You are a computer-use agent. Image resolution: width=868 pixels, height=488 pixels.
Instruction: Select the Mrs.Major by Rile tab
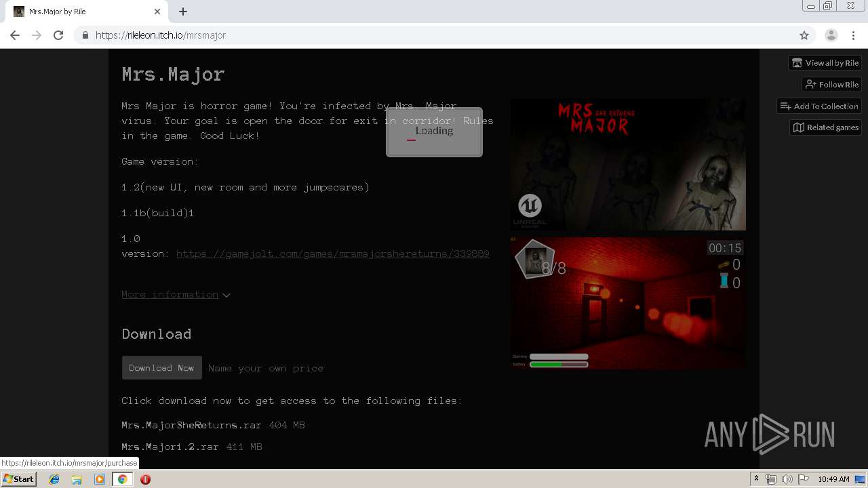87,12
